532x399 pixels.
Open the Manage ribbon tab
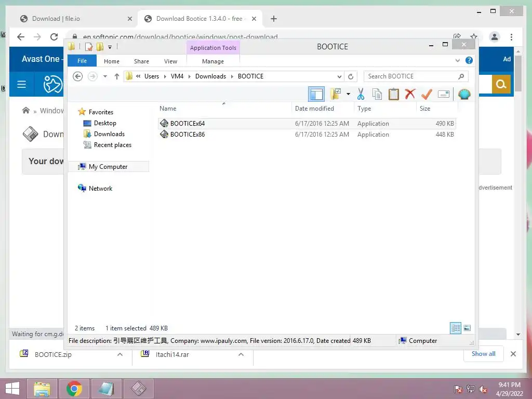click(213, 61)
